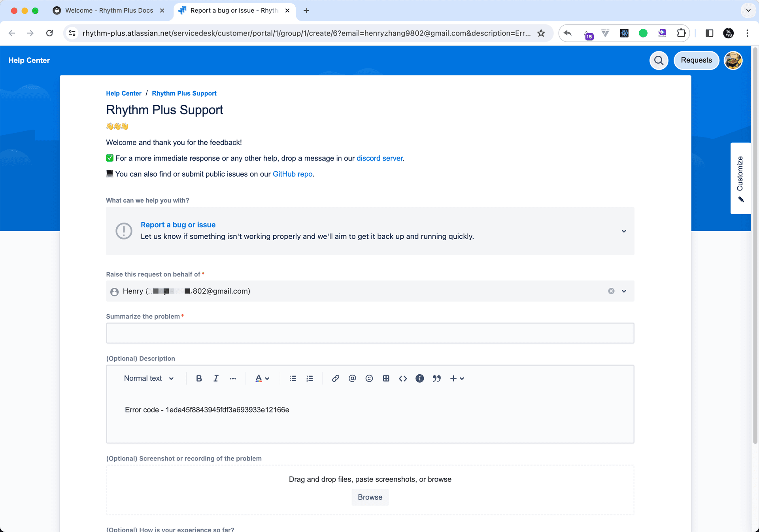Open text color picker in editor
The width and height of the screenshot is (759, 532).
(x=262, y=379)
